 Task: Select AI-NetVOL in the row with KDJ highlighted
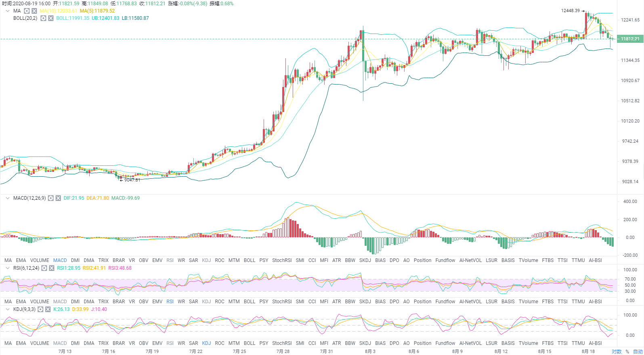coord(470,343)
